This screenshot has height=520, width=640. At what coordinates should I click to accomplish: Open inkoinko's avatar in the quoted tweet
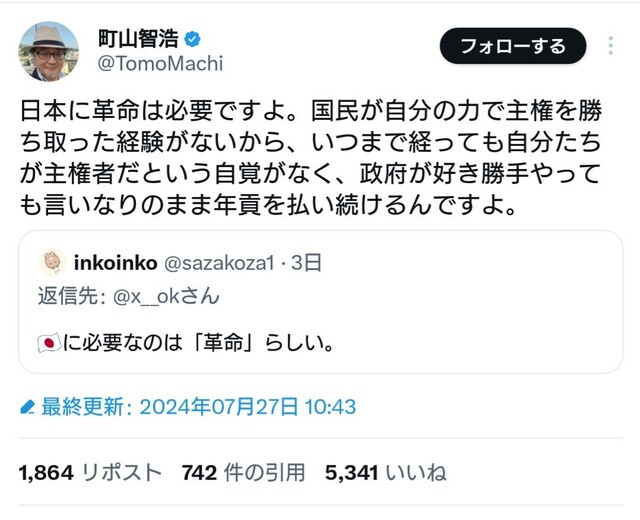tap(52, 262)
